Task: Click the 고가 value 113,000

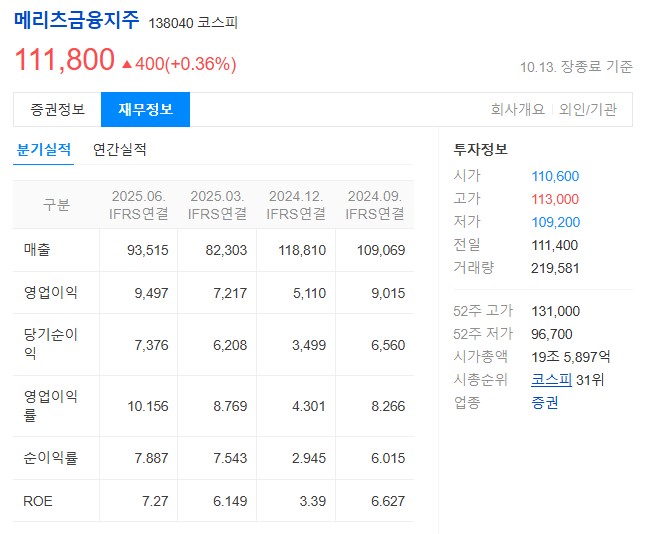Action: click(555, 200)
